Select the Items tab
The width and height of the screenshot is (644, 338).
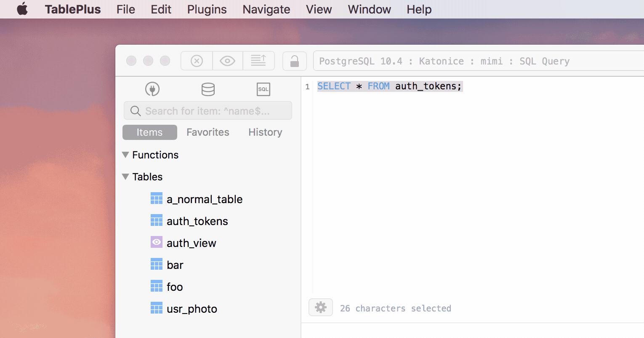149,132
